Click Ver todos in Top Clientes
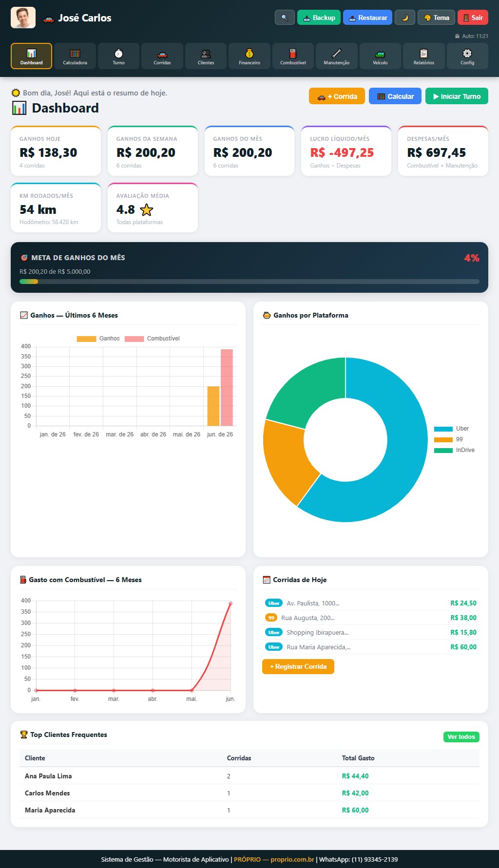This screenshot has height=868, width=499. (x=461, y=737)
